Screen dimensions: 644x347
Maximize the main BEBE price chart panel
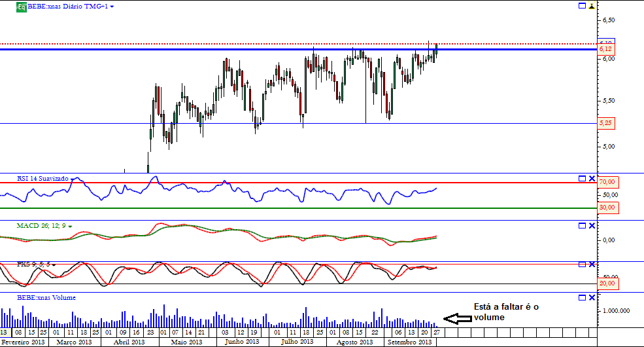click(582, 6)
